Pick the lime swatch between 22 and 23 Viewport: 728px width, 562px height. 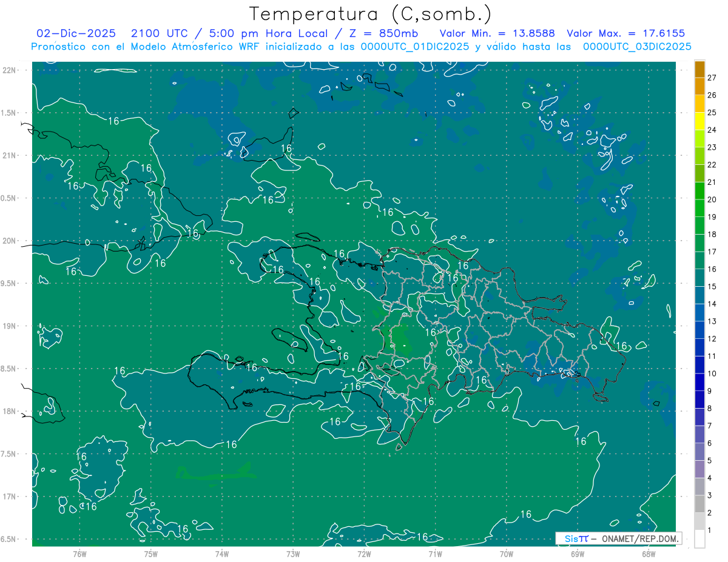pos(699,156)
